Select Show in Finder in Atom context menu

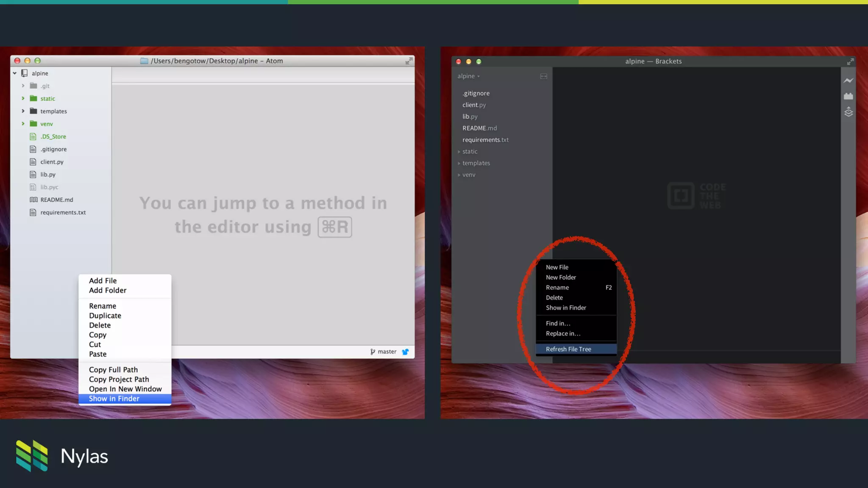[x=114, y=399]
